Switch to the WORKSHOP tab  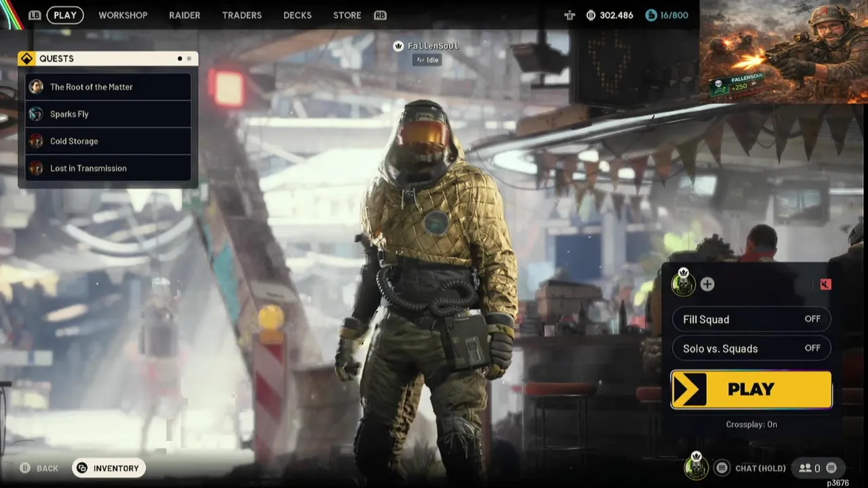[123, 15]
